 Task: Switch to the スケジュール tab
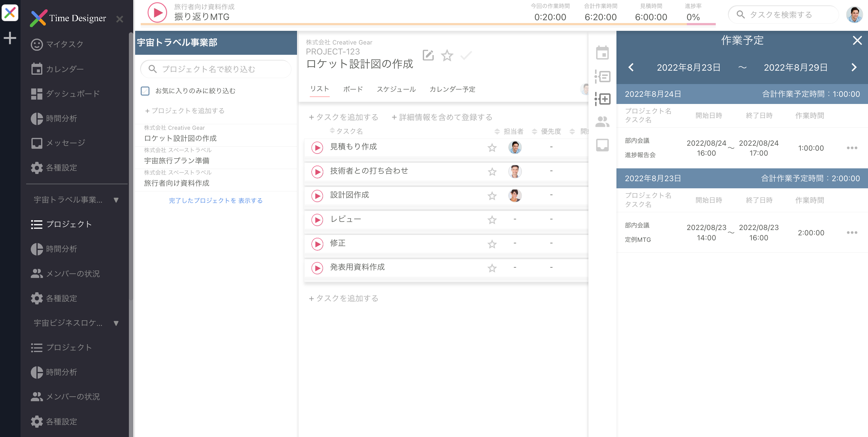tap(396, 89)
